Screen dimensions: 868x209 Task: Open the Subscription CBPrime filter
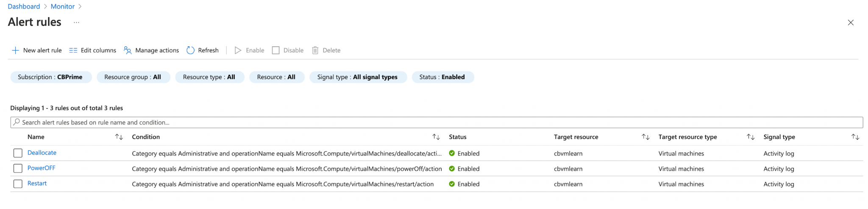coord(50,77)
